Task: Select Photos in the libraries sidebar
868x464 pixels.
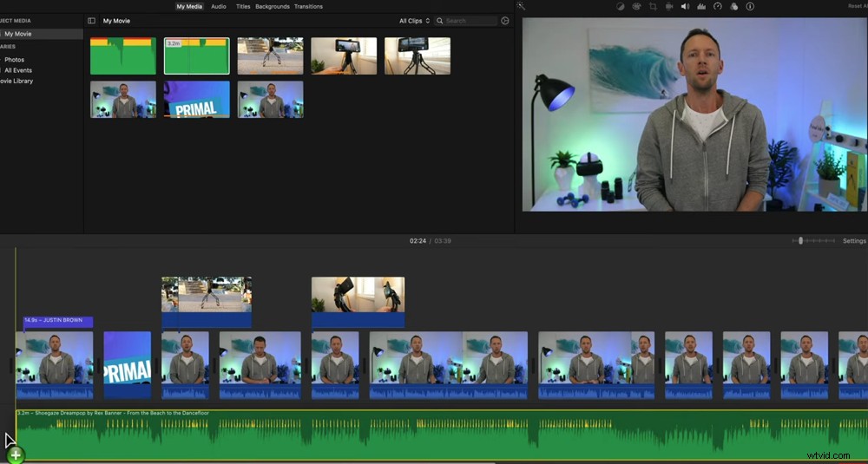Action: (x=15, y=59)
